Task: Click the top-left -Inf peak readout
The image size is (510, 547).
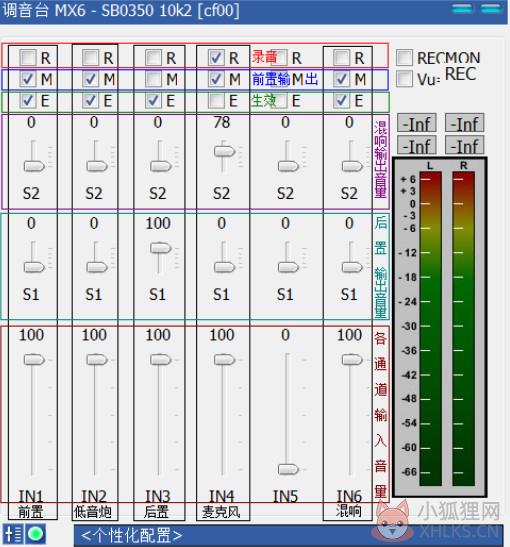Action: 417,123
